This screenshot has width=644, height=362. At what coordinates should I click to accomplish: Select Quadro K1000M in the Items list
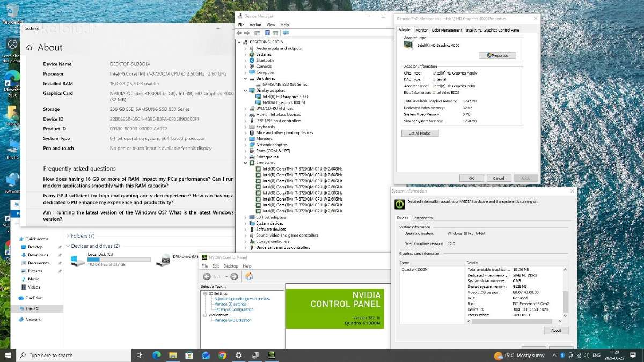415,269
